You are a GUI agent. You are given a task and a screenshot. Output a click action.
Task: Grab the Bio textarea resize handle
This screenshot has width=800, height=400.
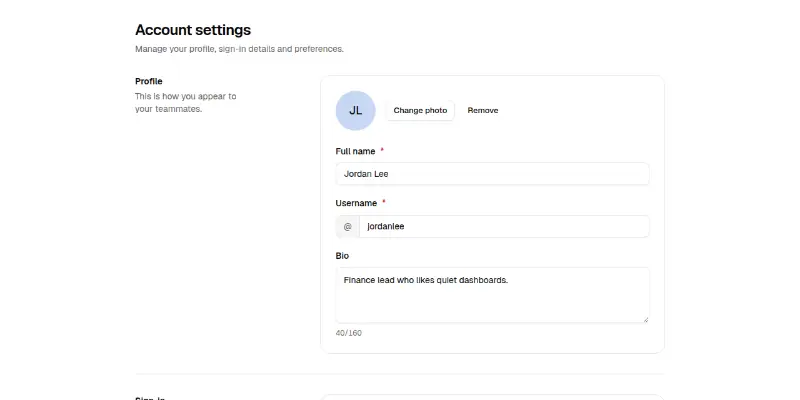tap(645, 319)
